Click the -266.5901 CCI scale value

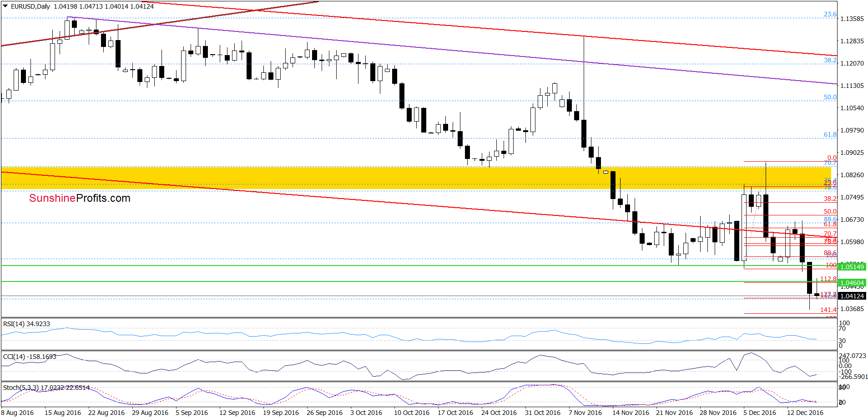pyautogui.click(x=853, y=377)
